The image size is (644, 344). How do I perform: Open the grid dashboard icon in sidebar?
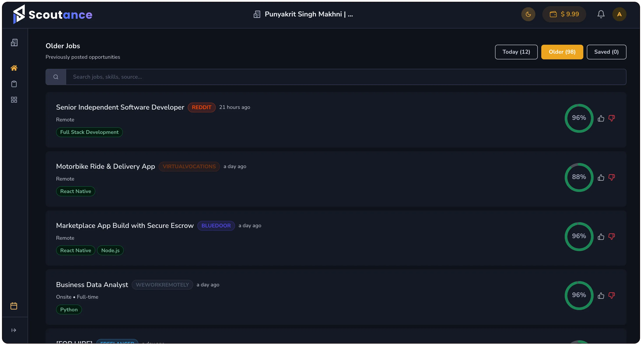pos(14,100)
